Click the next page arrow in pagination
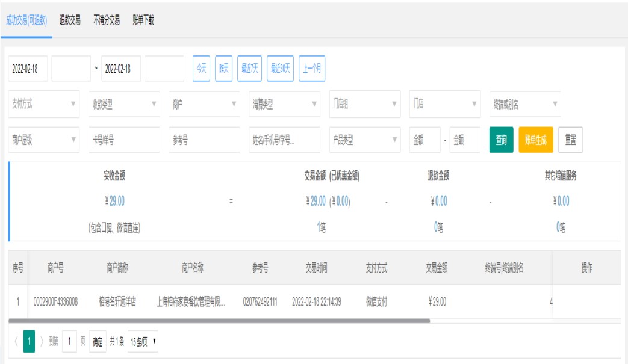This screenshot has width=628, height=364. (42, 342)
